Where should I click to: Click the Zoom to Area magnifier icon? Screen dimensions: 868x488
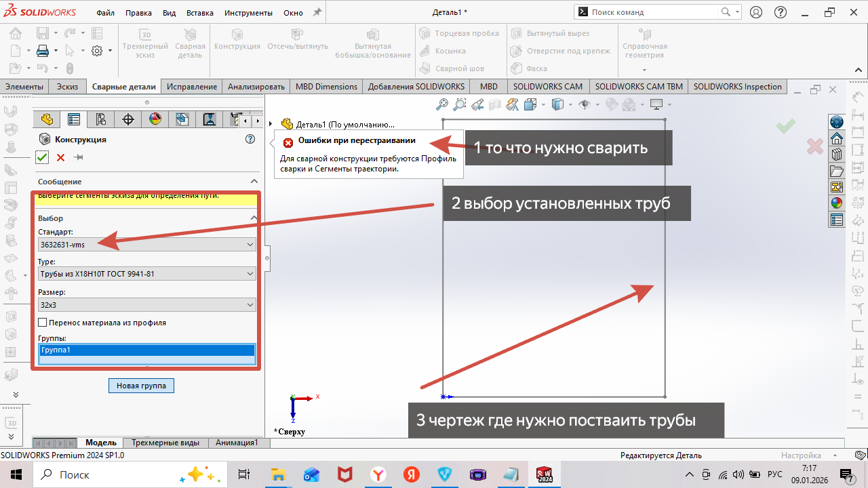click(460, 104)
